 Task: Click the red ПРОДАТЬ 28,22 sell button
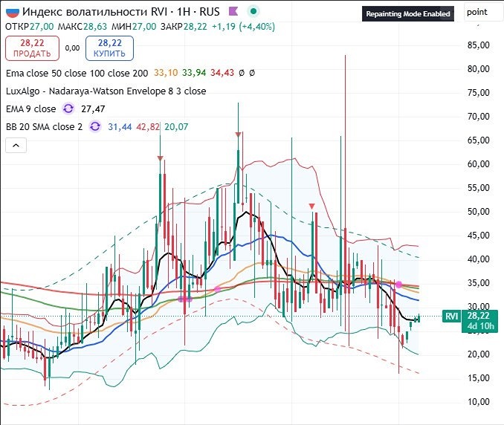32,48
